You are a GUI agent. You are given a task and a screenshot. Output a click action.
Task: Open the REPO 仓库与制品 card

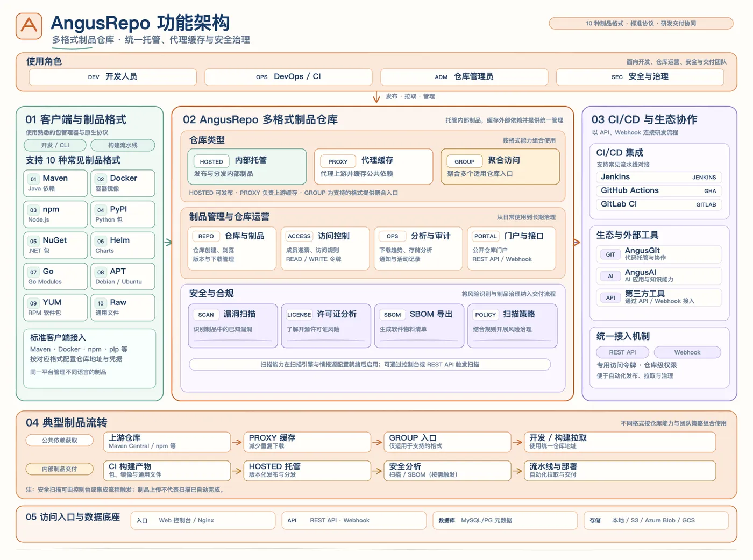tap(232, 248)
